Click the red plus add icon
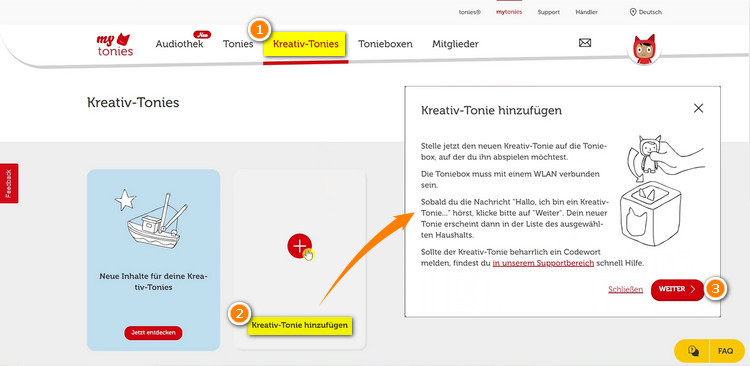750x366 pixels. tap(299, 246)
